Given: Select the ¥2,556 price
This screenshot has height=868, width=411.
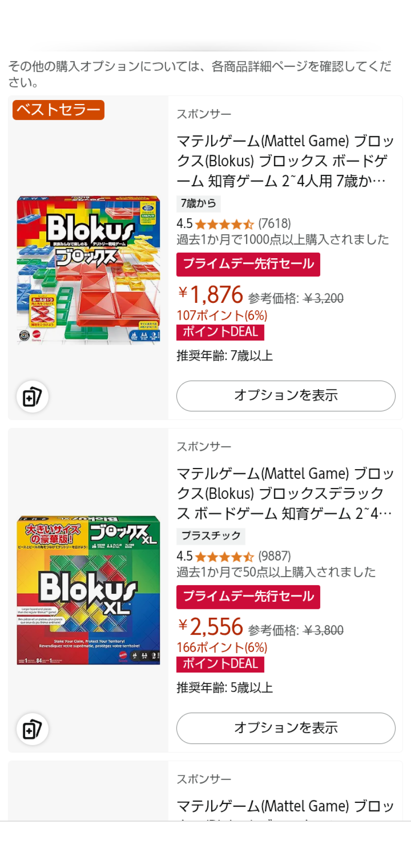Looking at the screenshot, I should pos(211,627).
